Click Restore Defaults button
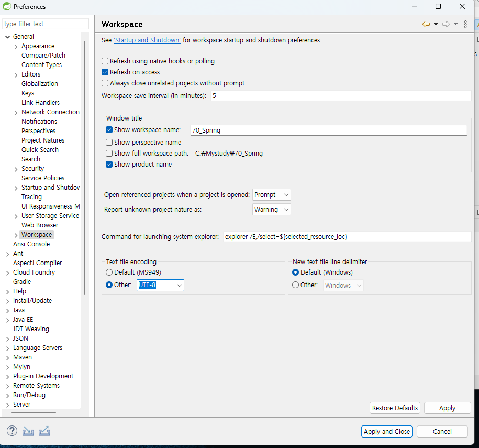 [x=395, y=408]
